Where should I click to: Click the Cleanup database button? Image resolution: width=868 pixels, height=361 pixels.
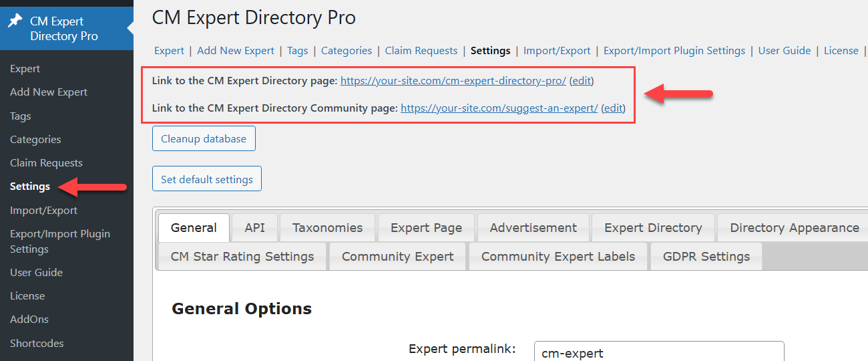204,139
